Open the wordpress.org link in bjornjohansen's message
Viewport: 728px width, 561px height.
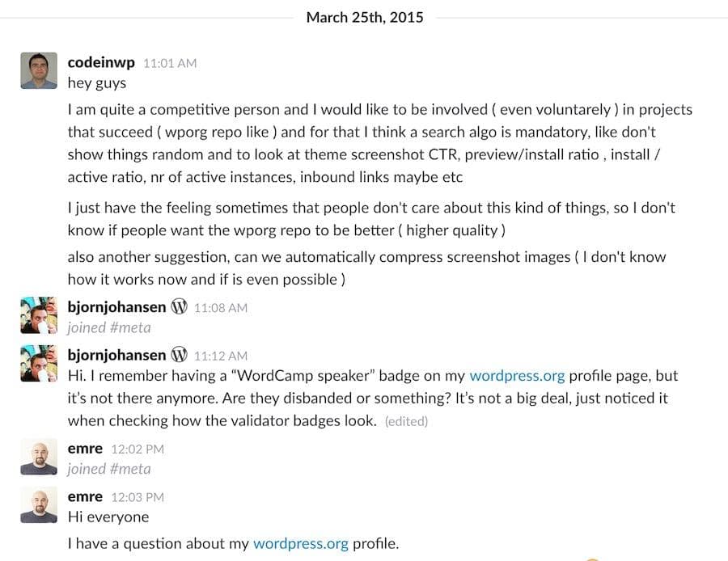517,375
